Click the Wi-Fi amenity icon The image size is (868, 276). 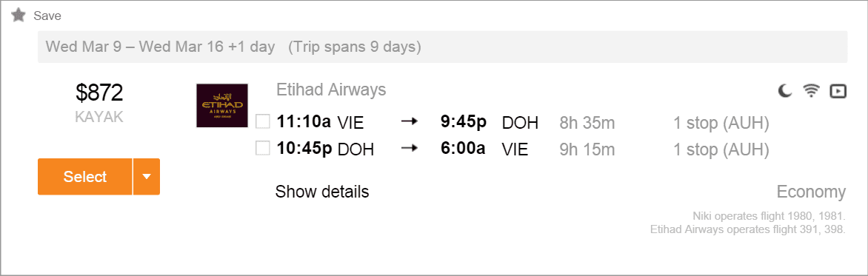811,91
